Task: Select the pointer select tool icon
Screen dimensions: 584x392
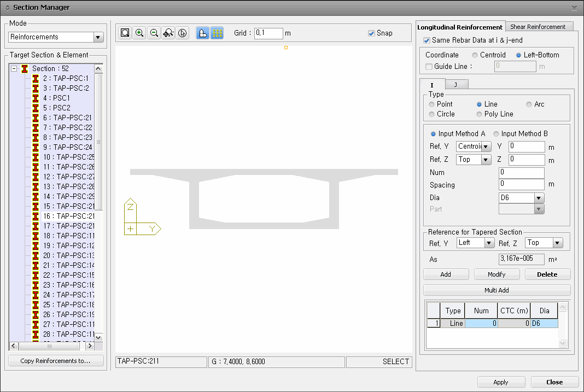Action: 182,33
